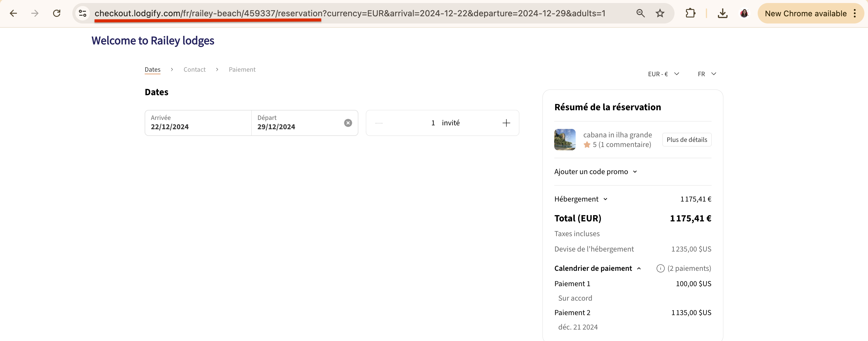Viewport: 868px width, 341px height.
Task: Go to the Contact step
Action: [194, 69]
